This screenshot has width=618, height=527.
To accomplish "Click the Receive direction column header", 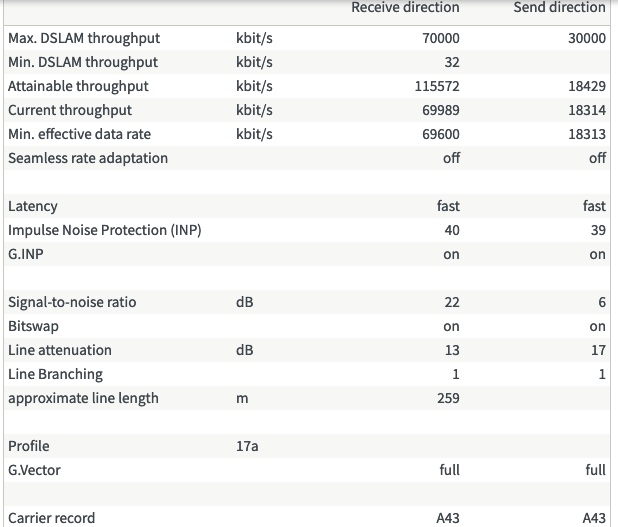I will coord(405,8).
